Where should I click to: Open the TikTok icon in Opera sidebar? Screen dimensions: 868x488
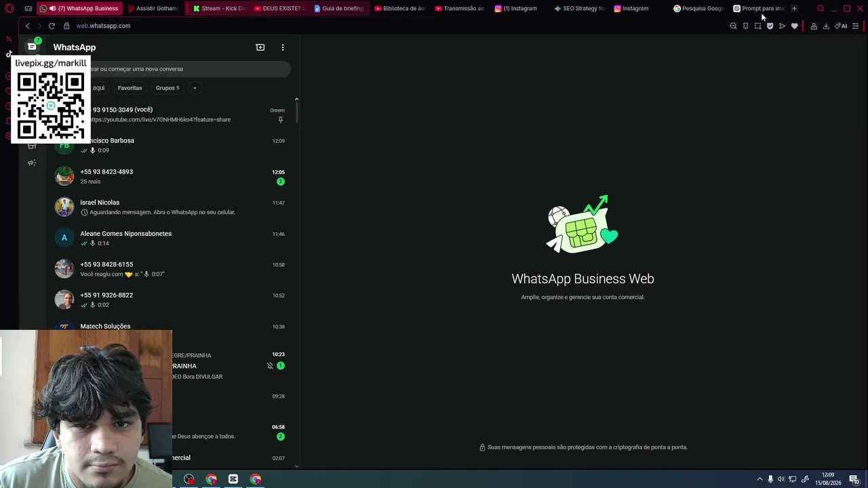pyautogui.click(x=9, y=54)
